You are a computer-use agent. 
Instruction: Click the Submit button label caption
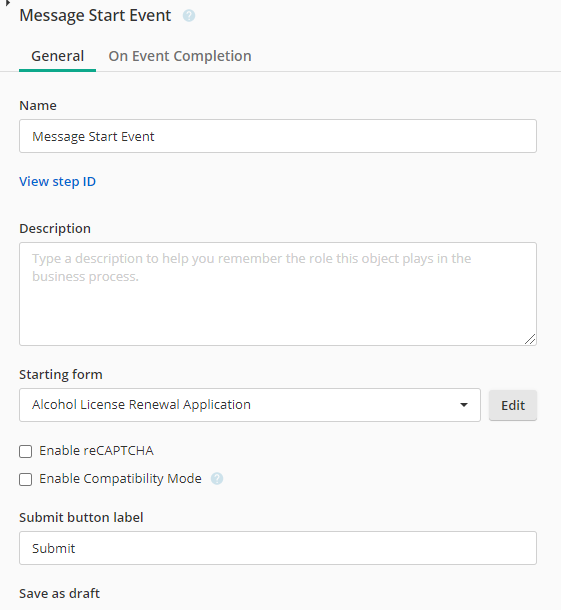pos(81,518)
